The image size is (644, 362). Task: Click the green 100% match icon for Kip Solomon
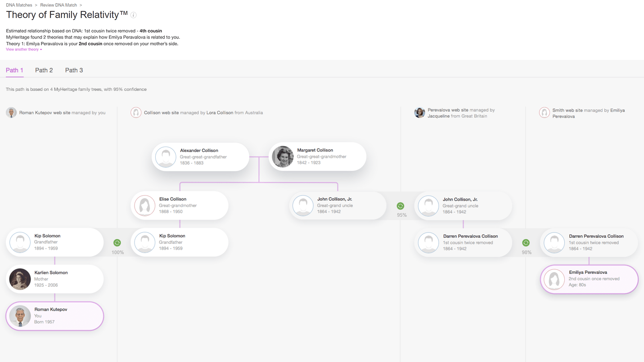coord(117,243)
